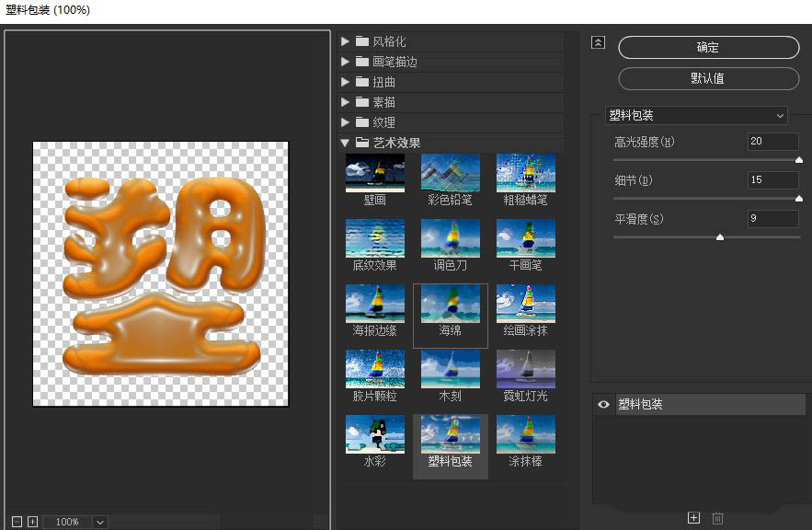Click the 确定 confirm button
The width and height of the screenshot is (812, 530).
707,47
